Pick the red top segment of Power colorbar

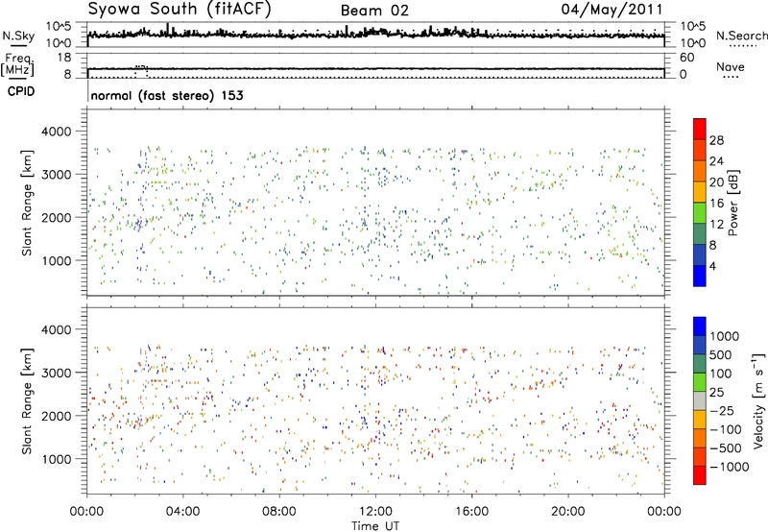700,129
